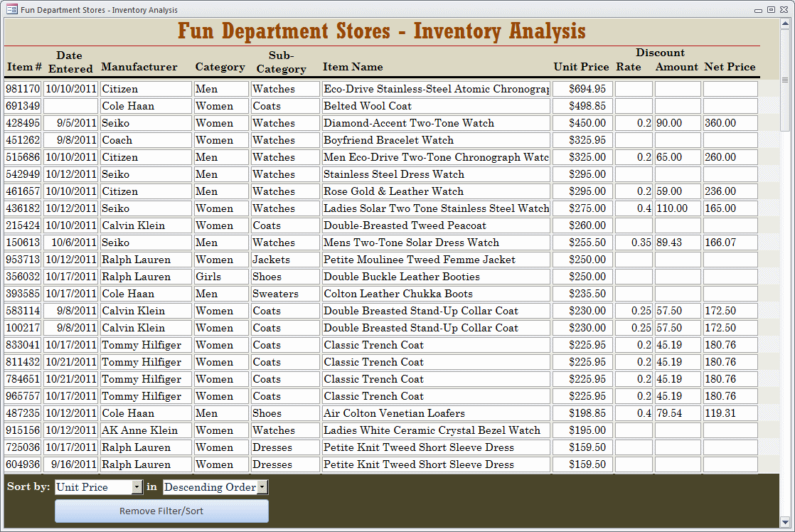Click Item Name Rose Gold & Leather Watch
795x532 pixels.
click(x=436, y=191)
